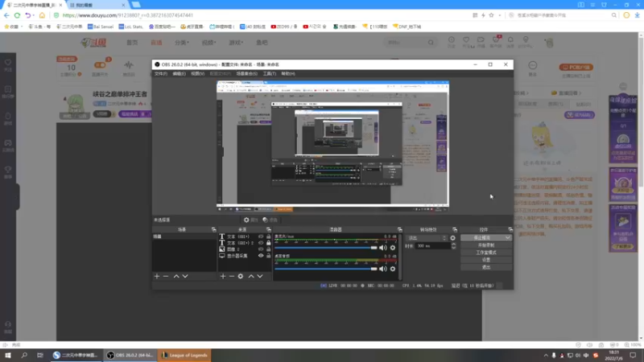Screen dimensions: 644x362
Task: Open OBS 设置 from the controls panel
Action: click(486, 260)
